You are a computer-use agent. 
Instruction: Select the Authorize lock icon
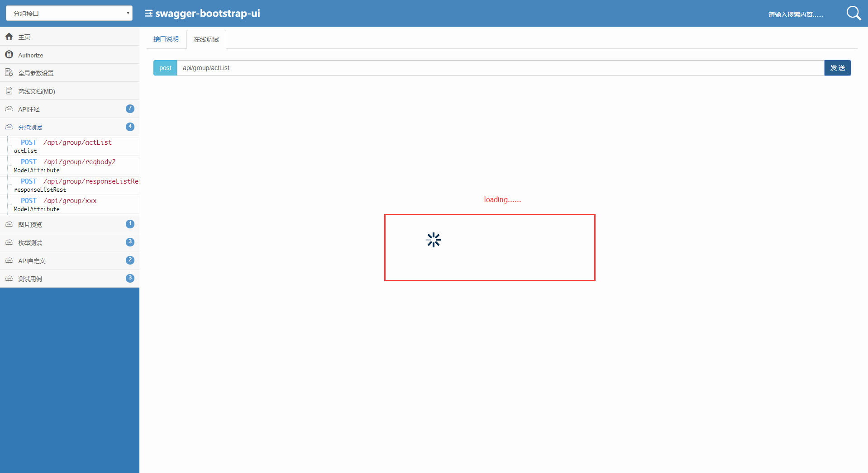9,54
